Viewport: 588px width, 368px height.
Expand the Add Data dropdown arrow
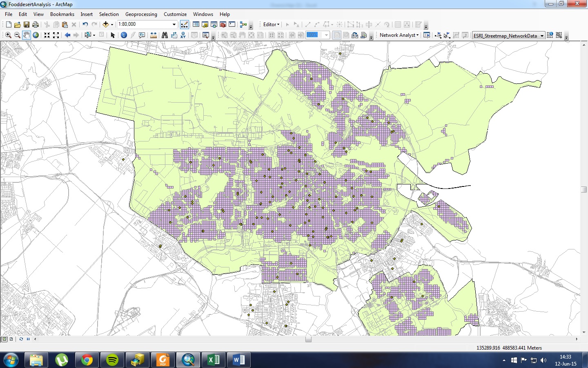tap(112, 25)
